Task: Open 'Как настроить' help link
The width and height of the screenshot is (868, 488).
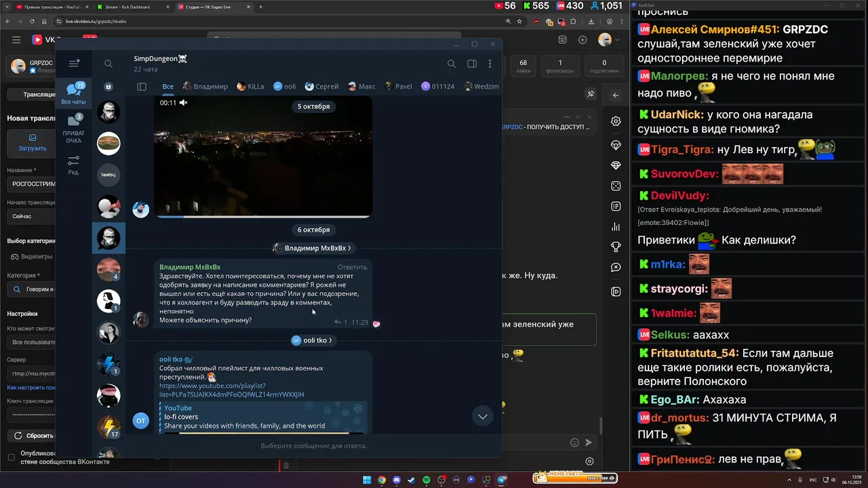Action: pos(31,388)
